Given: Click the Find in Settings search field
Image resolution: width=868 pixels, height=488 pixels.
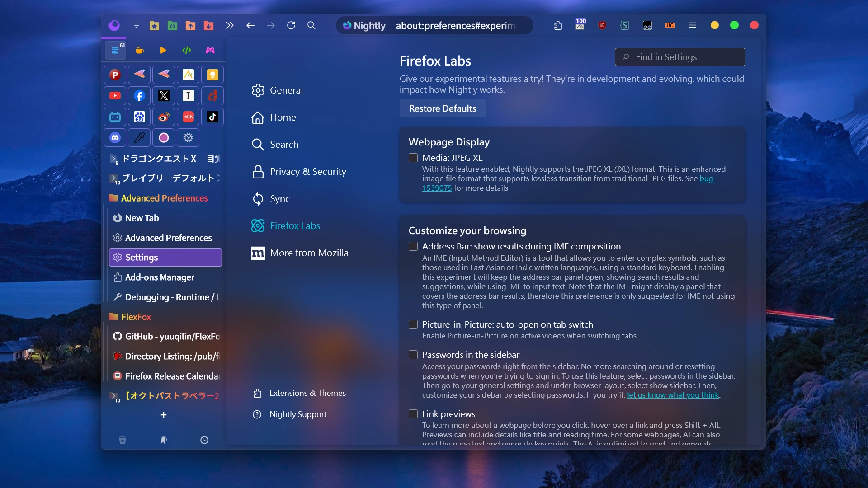Looking at the screenshot, I should (680, 57).
